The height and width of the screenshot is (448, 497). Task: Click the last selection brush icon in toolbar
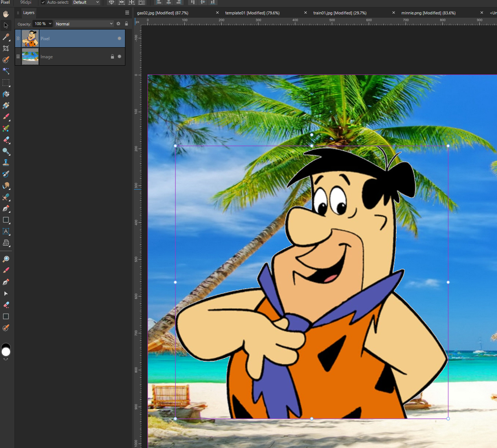[6, 328]
